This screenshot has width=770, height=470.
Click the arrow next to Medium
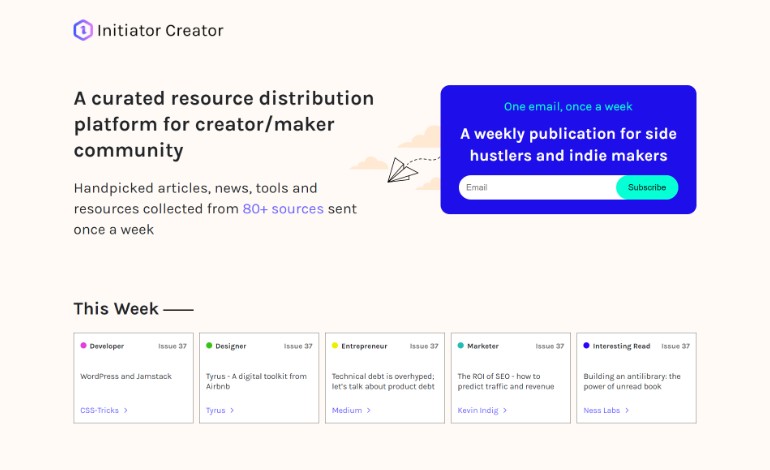click(x=369, y=410)
